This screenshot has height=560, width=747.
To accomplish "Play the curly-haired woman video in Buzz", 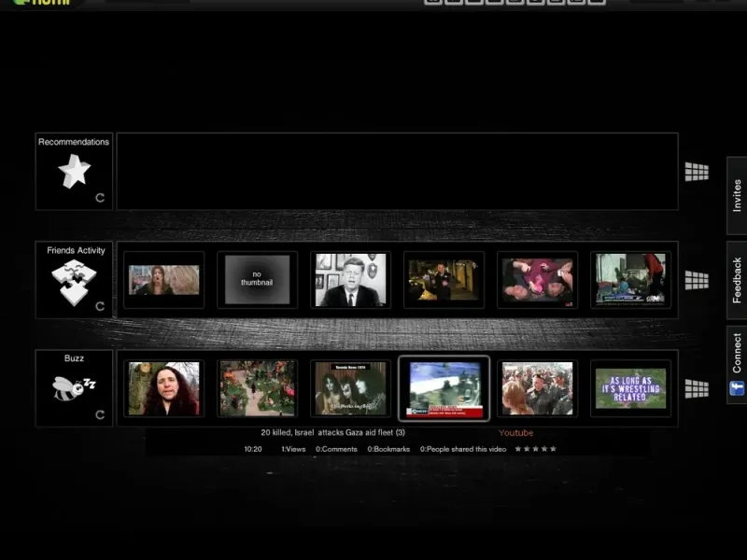I will point(164,388).
